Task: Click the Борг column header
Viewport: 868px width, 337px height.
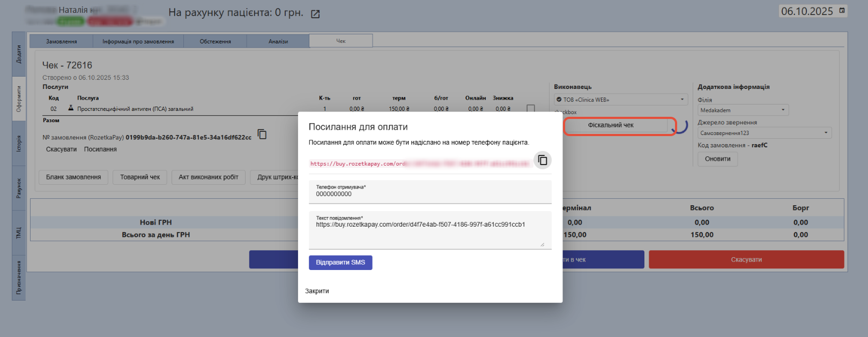Action: click(800, 208)
